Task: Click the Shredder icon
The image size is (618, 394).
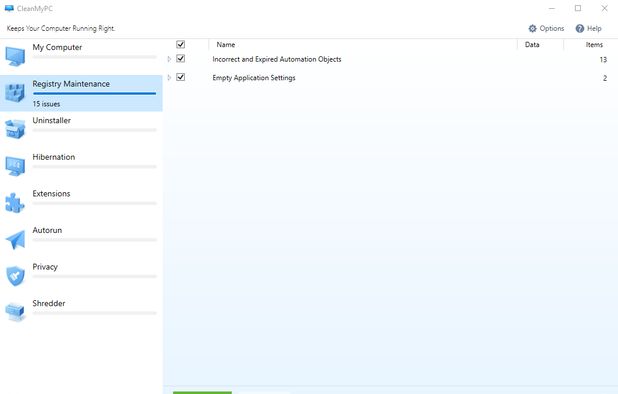Action: click(x=15, y=312)
